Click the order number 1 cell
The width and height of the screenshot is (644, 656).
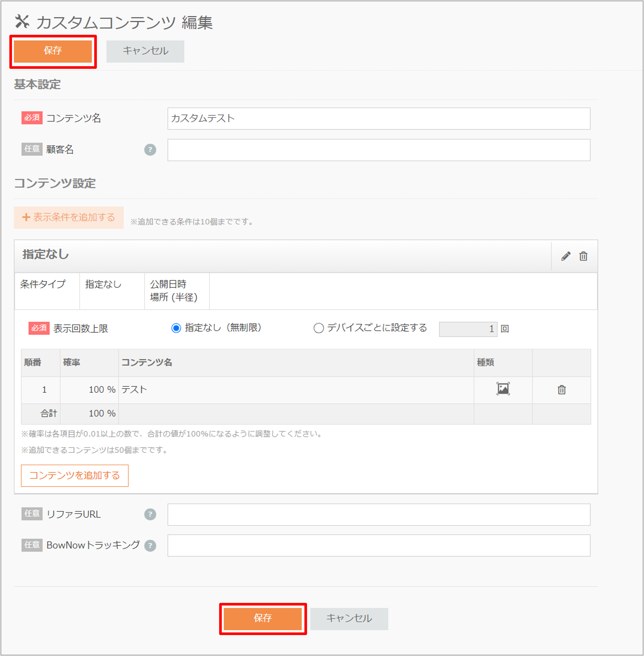click(x=41, y=390)
